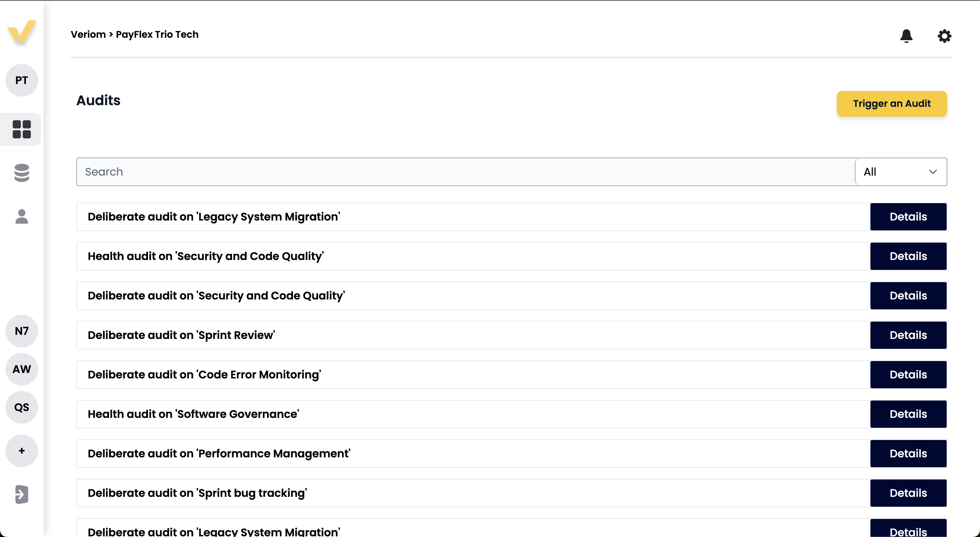
Task: Open Details for Sprint Review audit
Action: coord(908,335)
